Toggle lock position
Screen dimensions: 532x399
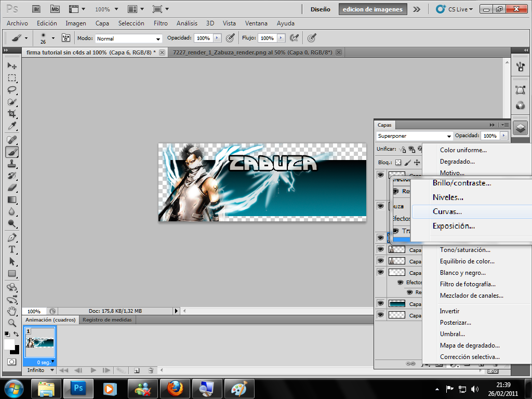coord(417,163)
